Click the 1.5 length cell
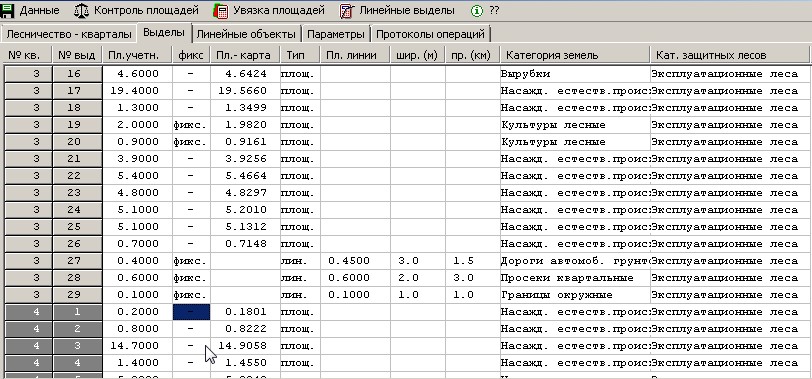Image resolution: width=812 pixels, height=379 pixels. 472,260
